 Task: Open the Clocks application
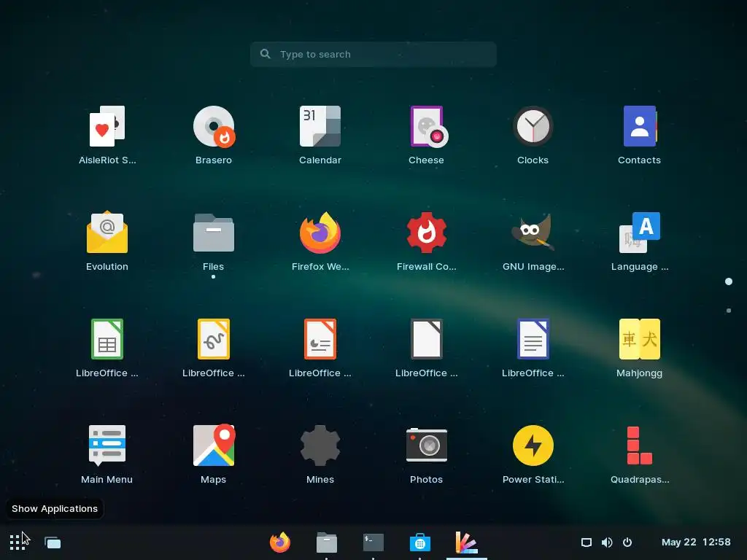click(533, 135)
